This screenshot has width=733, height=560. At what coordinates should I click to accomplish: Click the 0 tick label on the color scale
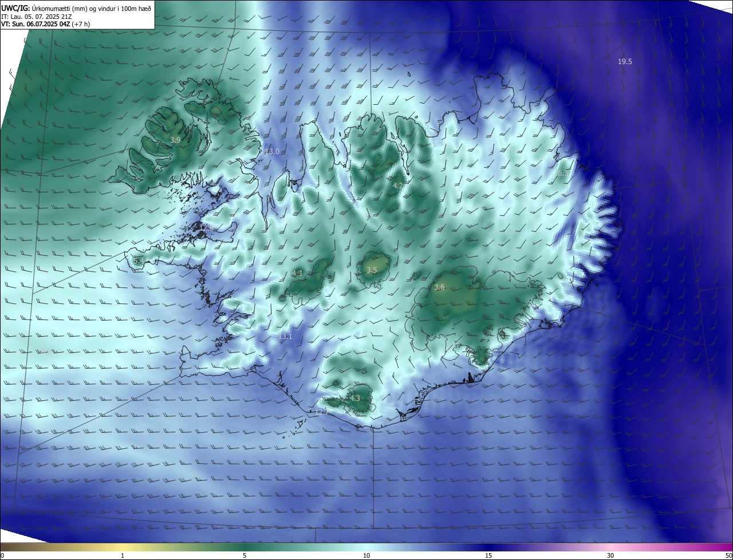point(2,555)
